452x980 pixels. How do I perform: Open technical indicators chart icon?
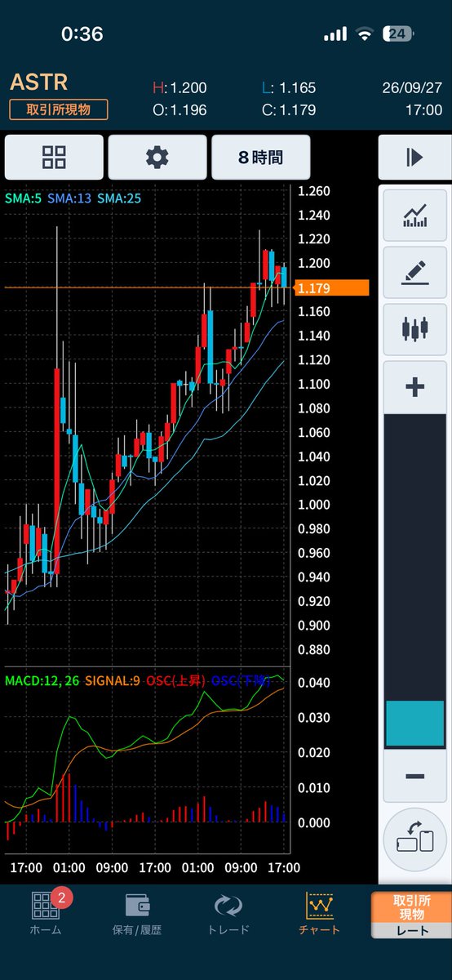(414, 216)
